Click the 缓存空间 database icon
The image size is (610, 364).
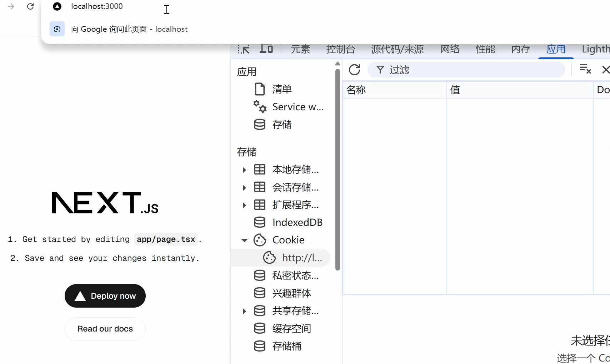pos(260,328)
